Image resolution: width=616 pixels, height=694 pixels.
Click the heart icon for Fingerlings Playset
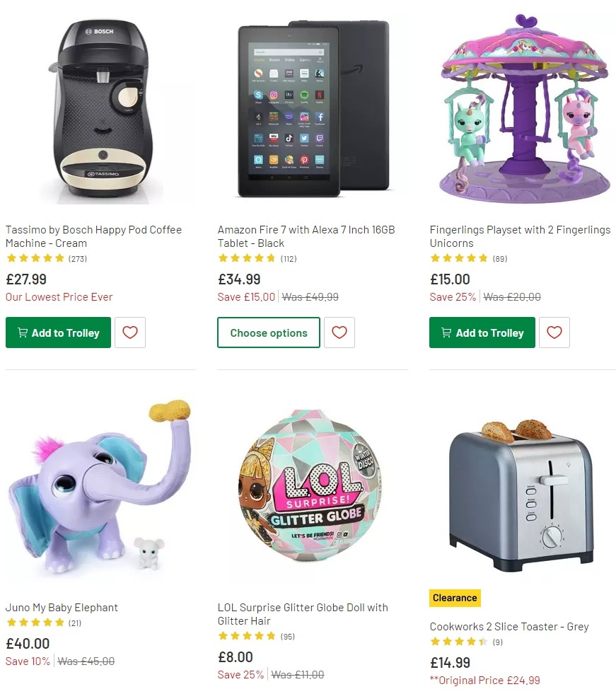554,332
